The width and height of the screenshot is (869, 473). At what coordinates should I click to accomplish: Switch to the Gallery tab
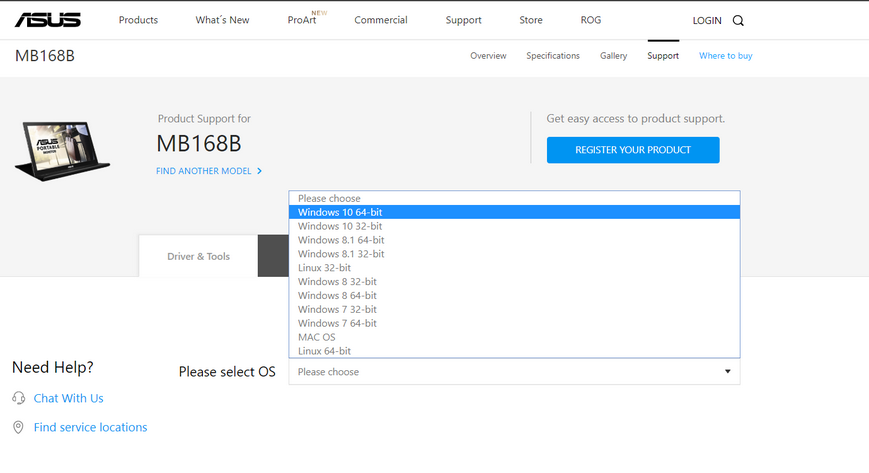614,55
